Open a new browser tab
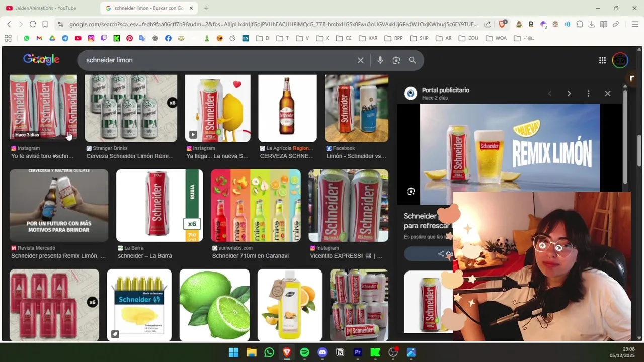 [x=206, y=8]
